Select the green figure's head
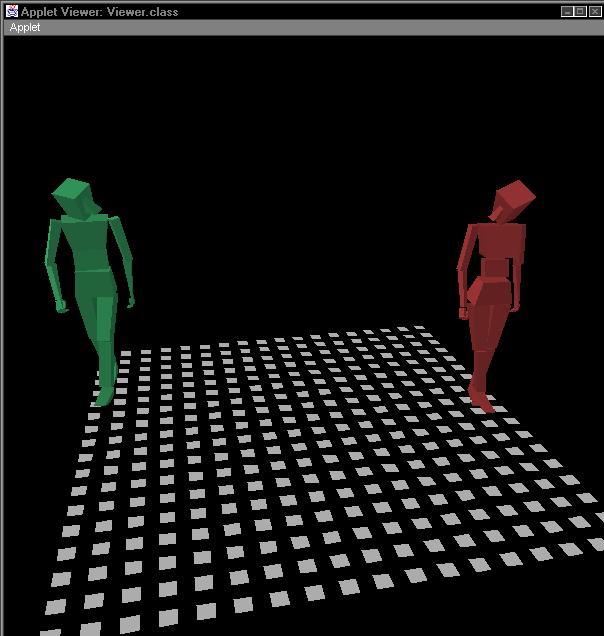604x636 pixels. (x=74, y=197)
